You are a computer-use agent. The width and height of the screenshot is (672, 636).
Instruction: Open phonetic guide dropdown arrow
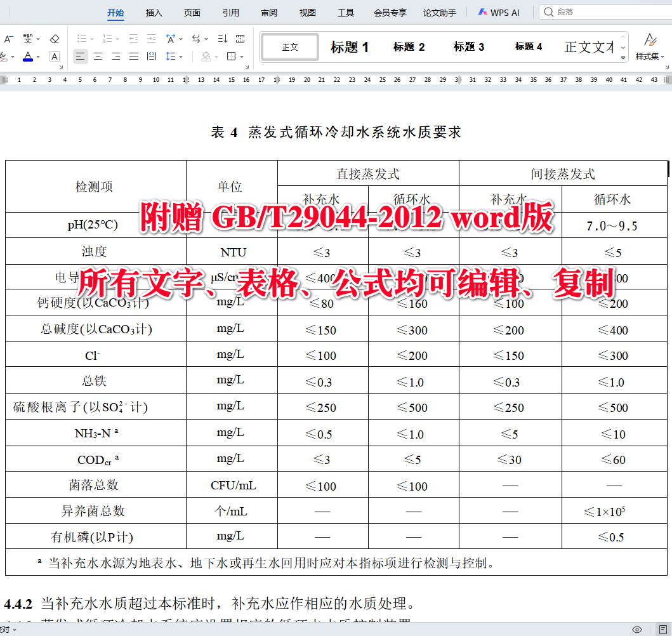tap(38, 39)
